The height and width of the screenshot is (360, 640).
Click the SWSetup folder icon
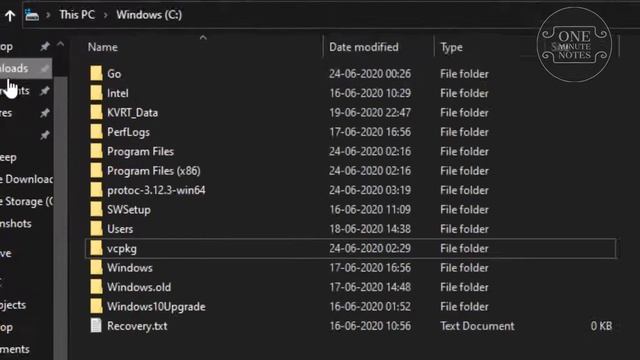point(96,209)
